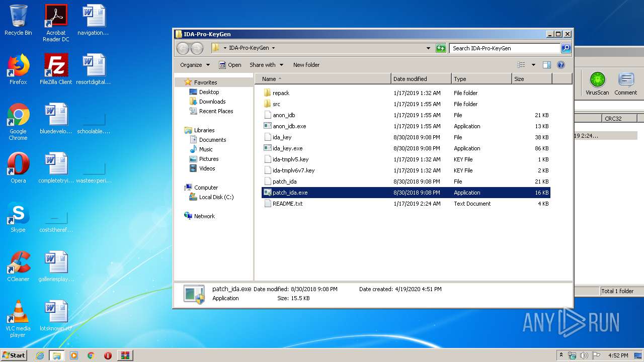This screenshot has width=644, height=362.
Task: Click the Opera icon on taskbar
Action: pos(108,355)
